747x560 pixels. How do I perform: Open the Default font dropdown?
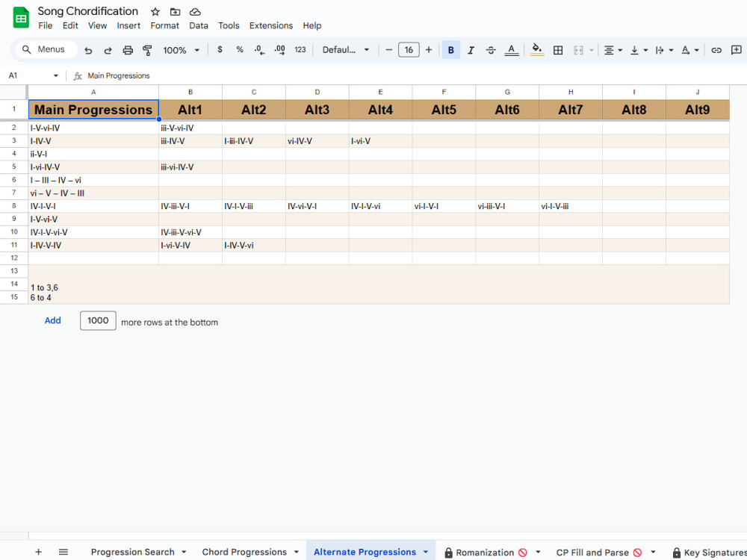(345, 49)
